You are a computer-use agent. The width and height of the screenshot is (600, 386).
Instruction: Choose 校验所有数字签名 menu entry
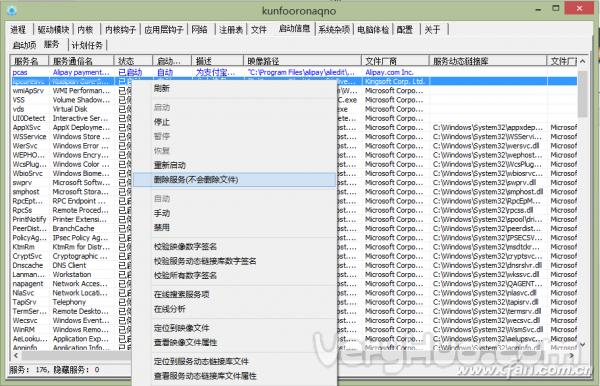pyautogui.click(x=234, y=275)
